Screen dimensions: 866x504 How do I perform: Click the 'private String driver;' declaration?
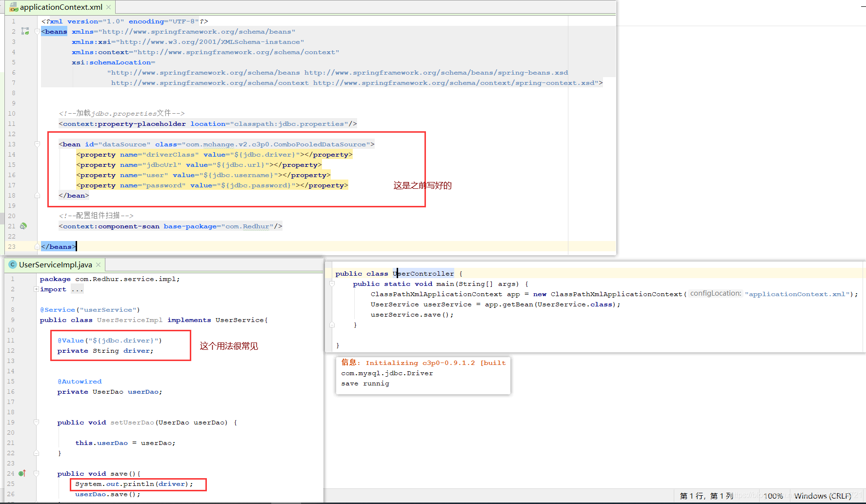point(105,350)
